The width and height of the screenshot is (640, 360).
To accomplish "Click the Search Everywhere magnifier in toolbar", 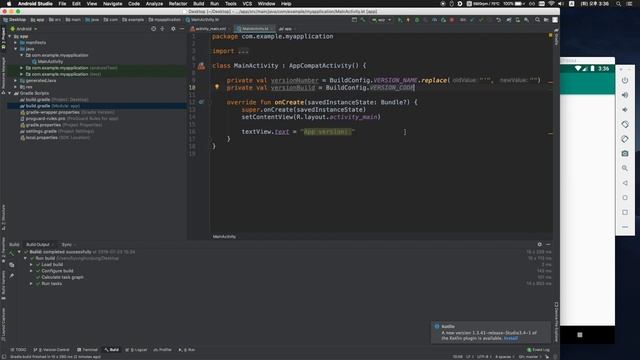I will (x=537, y=20).
